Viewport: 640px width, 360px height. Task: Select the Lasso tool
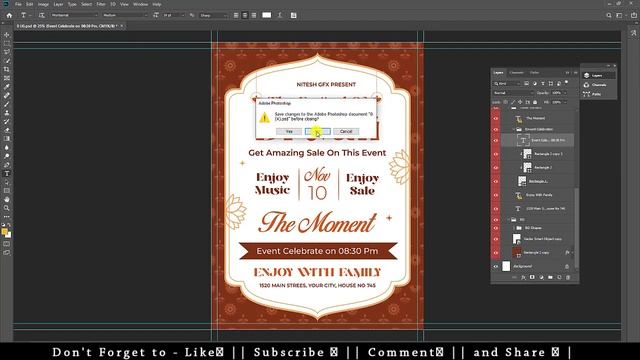point(7,52)
